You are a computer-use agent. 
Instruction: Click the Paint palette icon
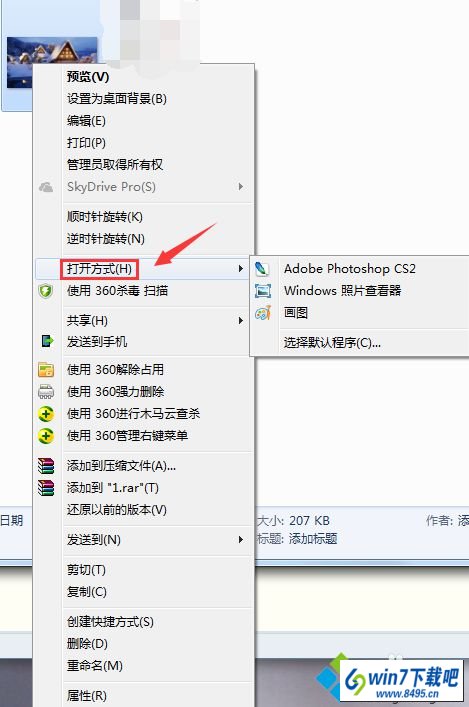click(263, 313)
